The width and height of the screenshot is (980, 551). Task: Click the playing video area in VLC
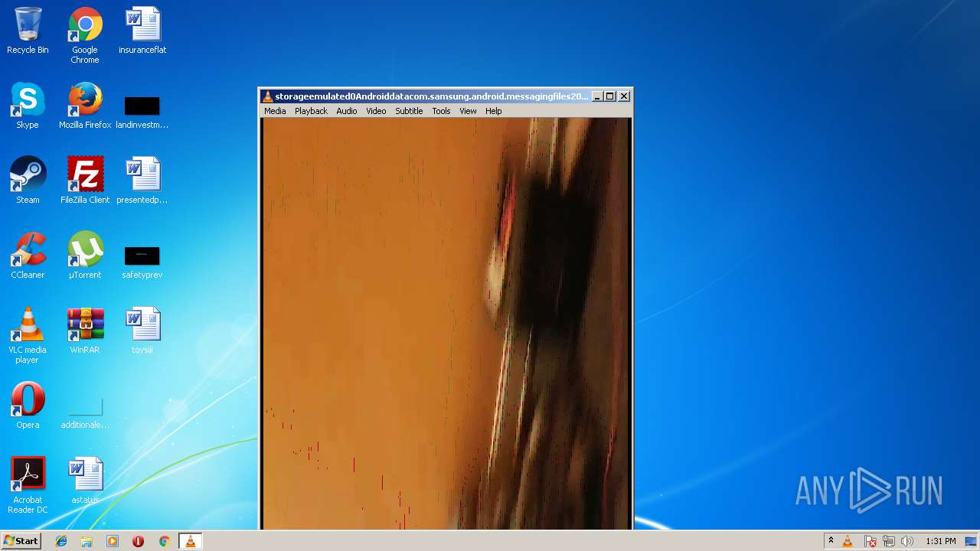pos(446,323)
